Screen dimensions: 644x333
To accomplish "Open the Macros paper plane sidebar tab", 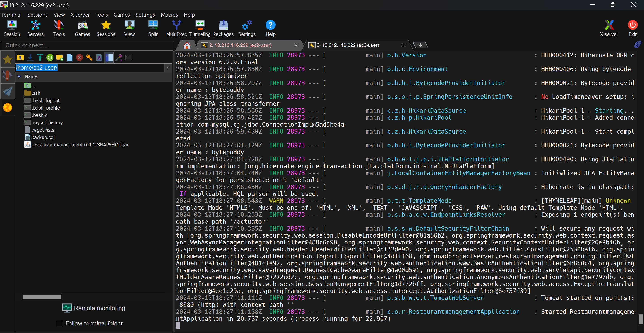I will tap(8, 91).
